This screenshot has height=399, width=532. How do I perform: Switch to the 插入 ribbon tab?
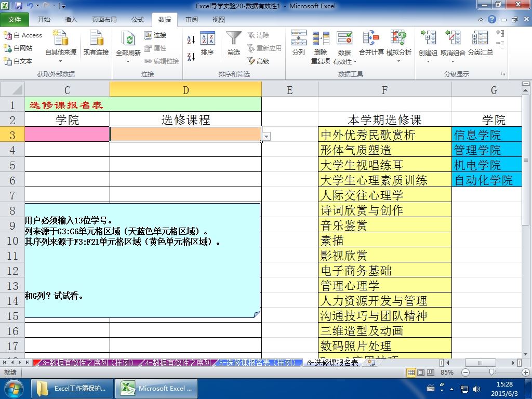[71, 19]
